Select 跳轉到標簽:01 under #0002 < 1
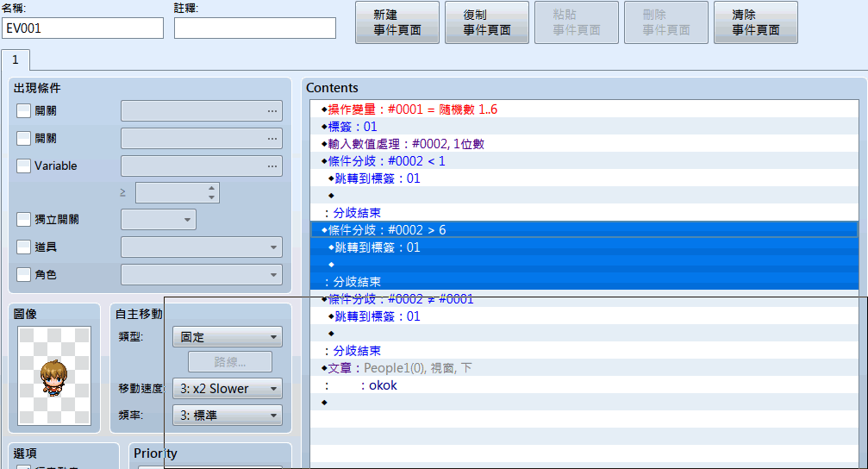Image resolution: width=868 pixels, height=469 pixels. coord(584,178)
